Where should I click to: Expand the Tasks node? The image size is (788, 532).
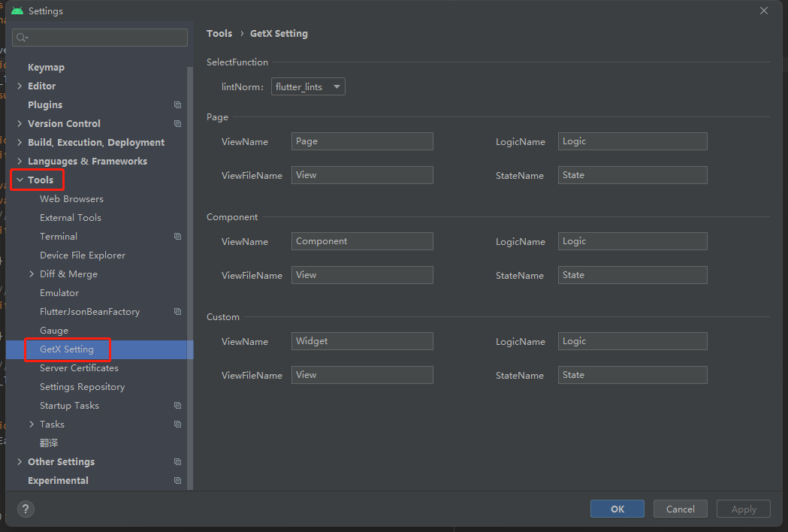(x=32, y=425)
